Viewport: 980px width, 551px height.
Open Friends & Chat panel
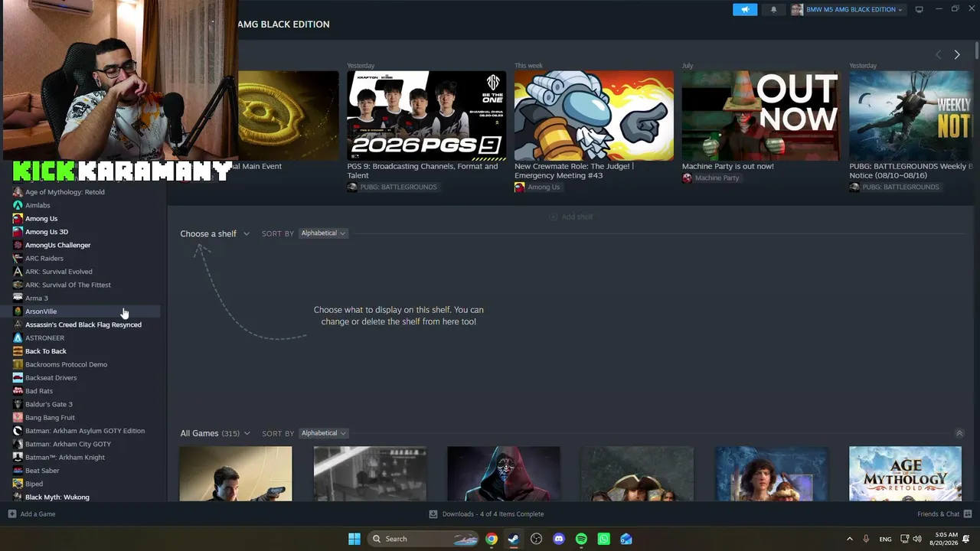click(944, 514)
